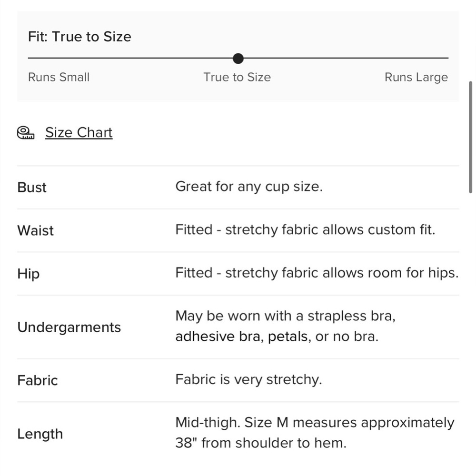Image resolution: width=476 pixels, height=476 pixels.
Task: Click the Runs Large label
Action: 416,77
